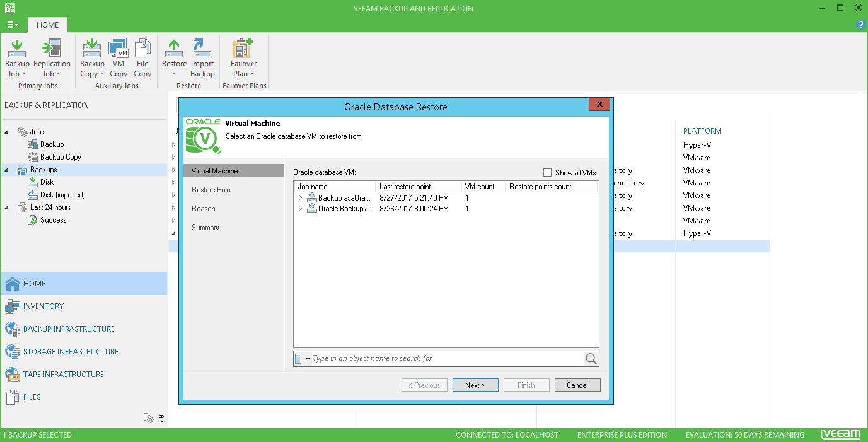
Task: Enable the Show all VMs checkbox
Action: [547, 173]
